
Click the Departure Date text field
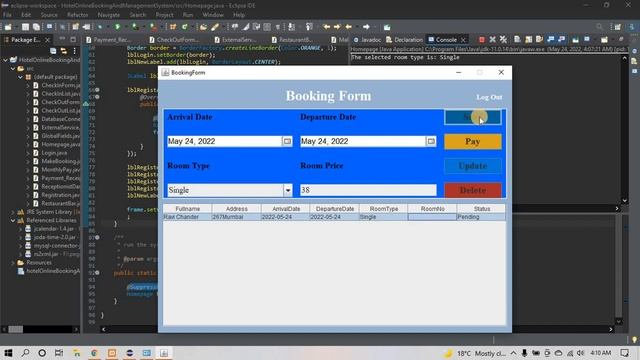click(x=363, y=141)
